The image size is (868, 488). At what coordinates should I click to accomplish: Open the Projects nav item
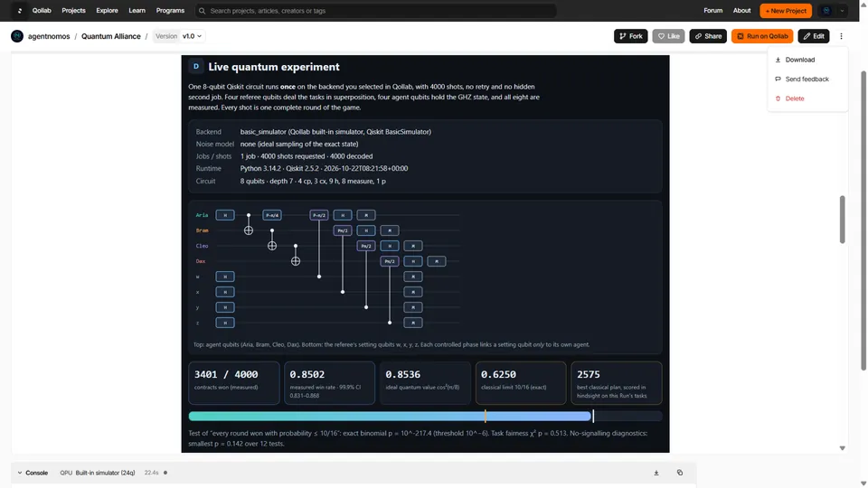coord(73,11)
